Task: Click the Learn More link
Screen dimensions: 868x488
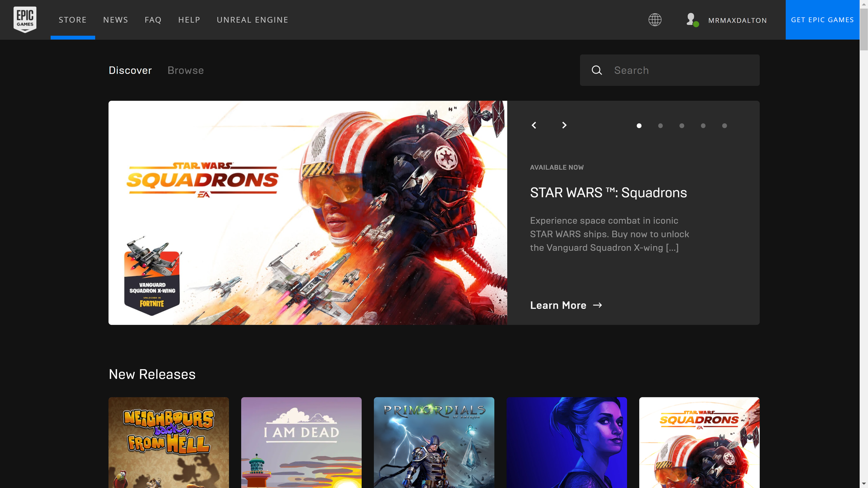Action: click(566, 305)
